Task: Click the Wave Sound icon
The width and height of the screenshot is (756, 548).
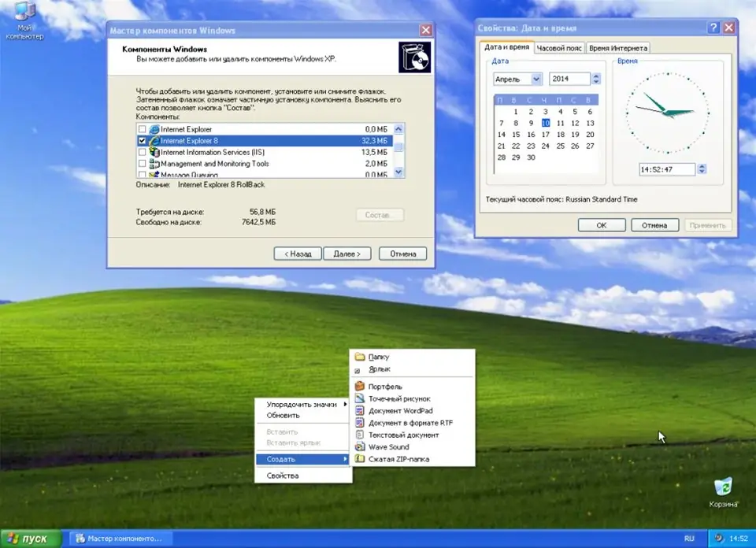Action: coord(360,446)
